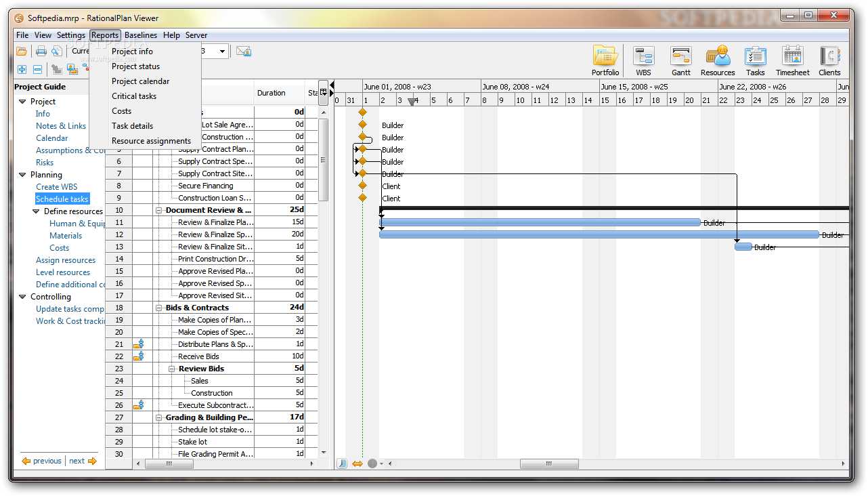Open the Help menu
The height and width of the screenshot is (496, 868).
(171, 35)
